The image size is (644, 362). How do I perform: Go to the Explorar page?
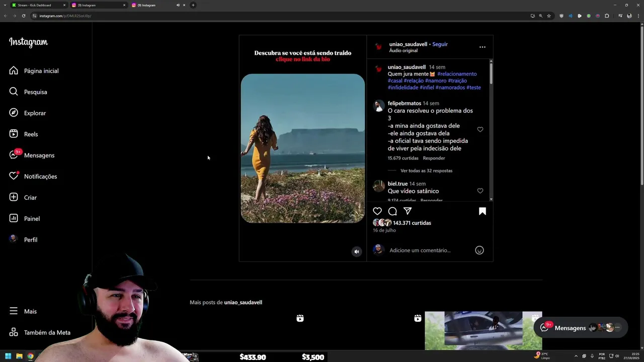(x=28, y=113)
